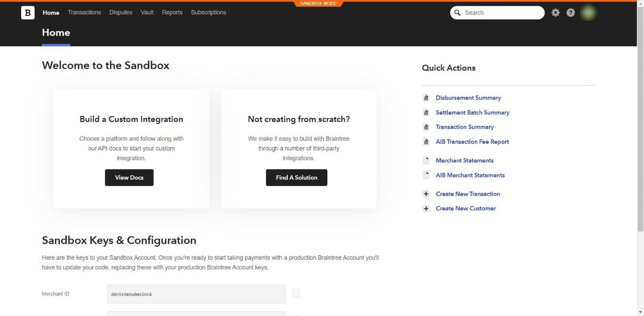The height and width of the screenshot is (316, 644).
Task: Click the Not creating from scratch? title
Action: click(x=299, y=119)
